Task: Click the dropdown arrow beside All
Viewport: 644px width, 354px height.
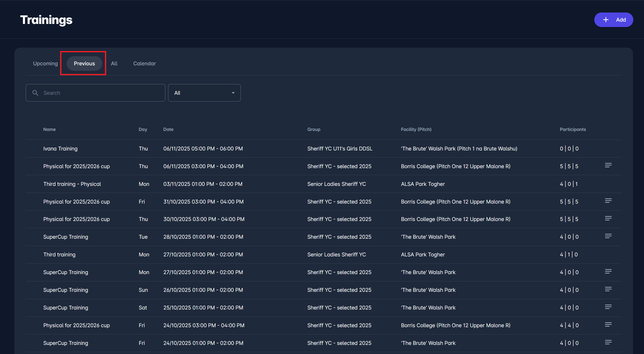Action: [233, 93]
